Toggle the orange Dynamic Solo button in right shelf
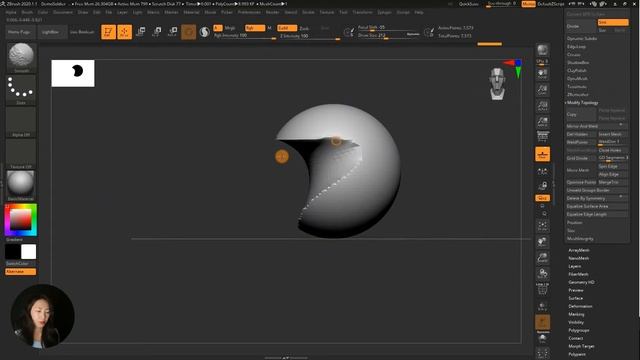Viewport: 640px width, 360px height. 542,322
